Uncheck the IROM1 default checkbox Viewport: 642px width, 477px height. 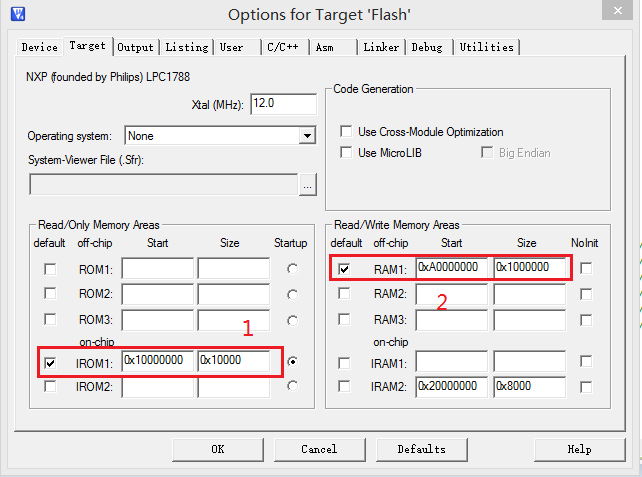click(50, 362)
